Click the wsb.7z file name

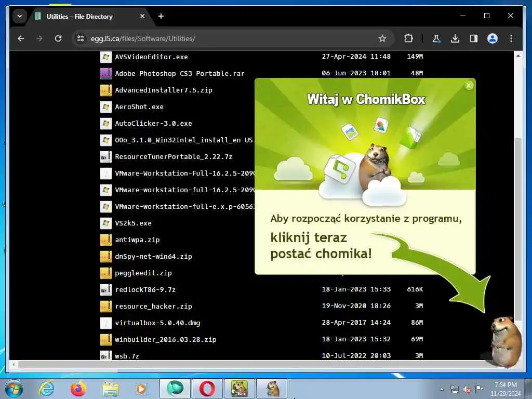tap(127, 356)
